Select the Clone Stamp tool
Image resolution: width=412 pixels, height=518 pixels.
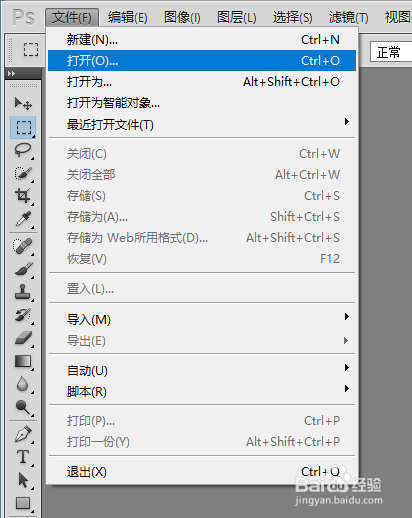click(x=23, y=292)
